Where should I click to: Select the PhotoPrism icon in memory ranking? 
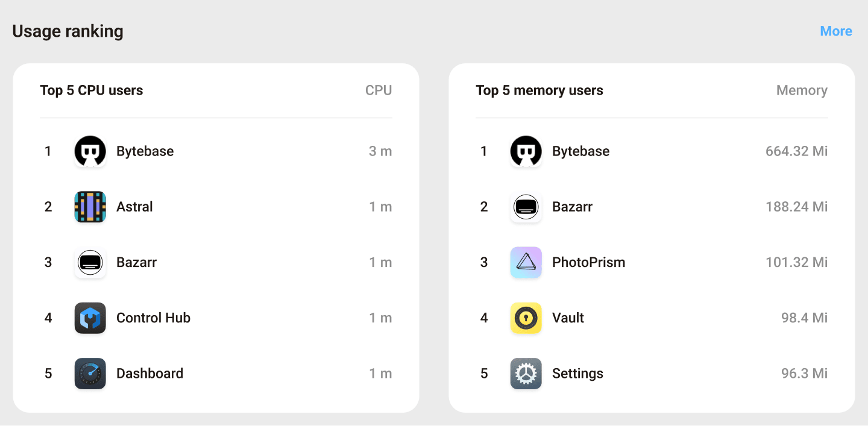tap(526, 262)
